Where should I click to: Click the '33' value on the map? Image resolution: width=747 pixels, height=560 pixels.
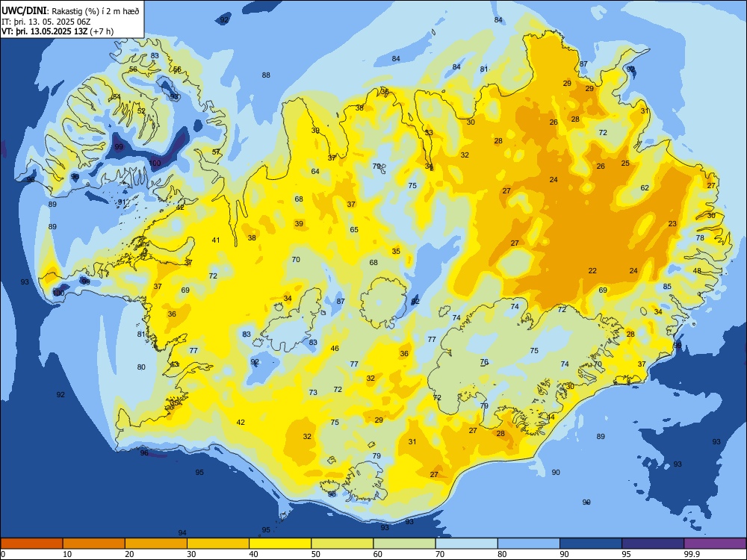tap(429, 132)
